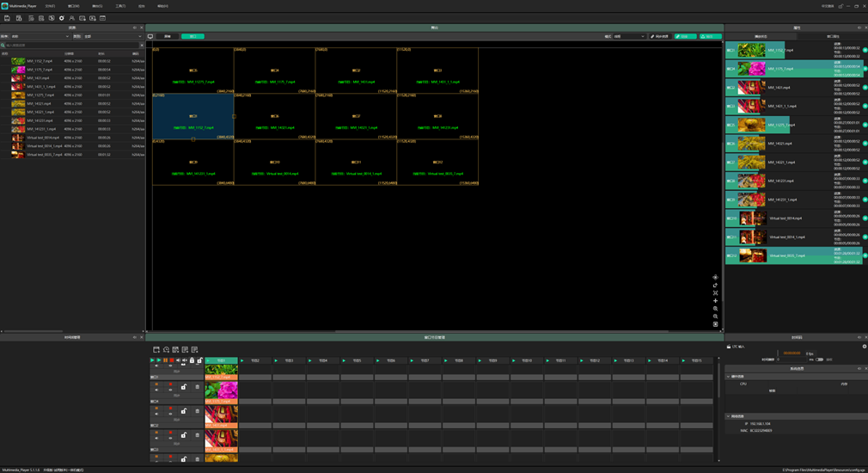
Task: Toggle the lock icon on second timeline row
Action: [184, 387]
